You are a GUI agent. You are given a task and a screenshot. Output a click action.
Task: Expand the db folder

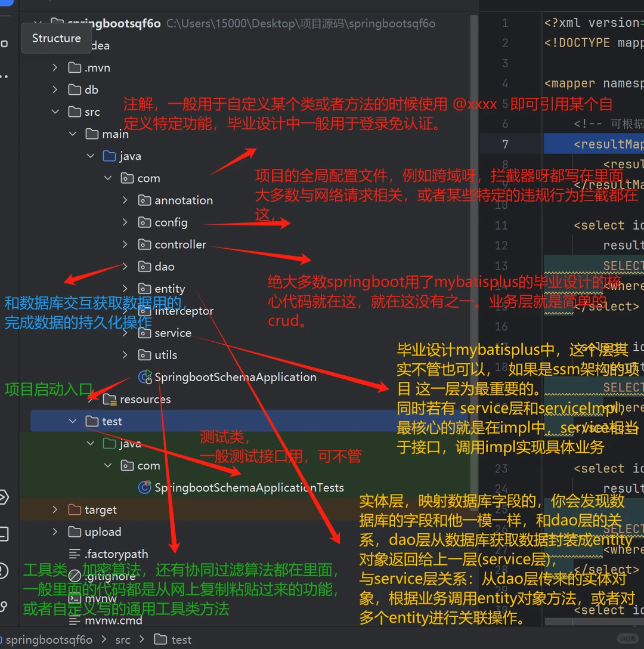pyautogui.click(x=54, y=89)
